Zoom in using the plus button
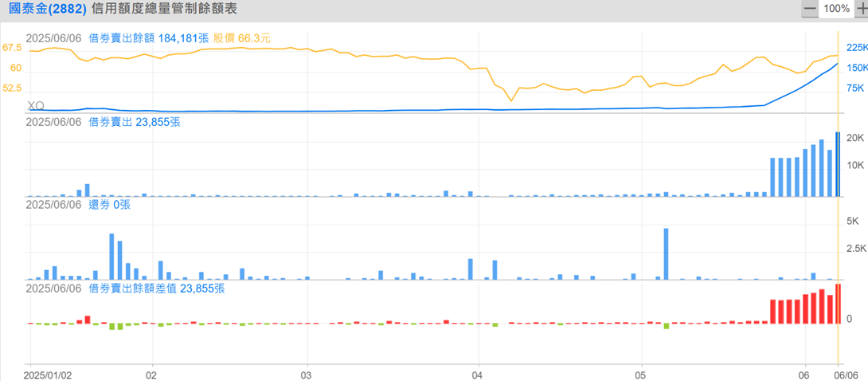 pos(861,9)
